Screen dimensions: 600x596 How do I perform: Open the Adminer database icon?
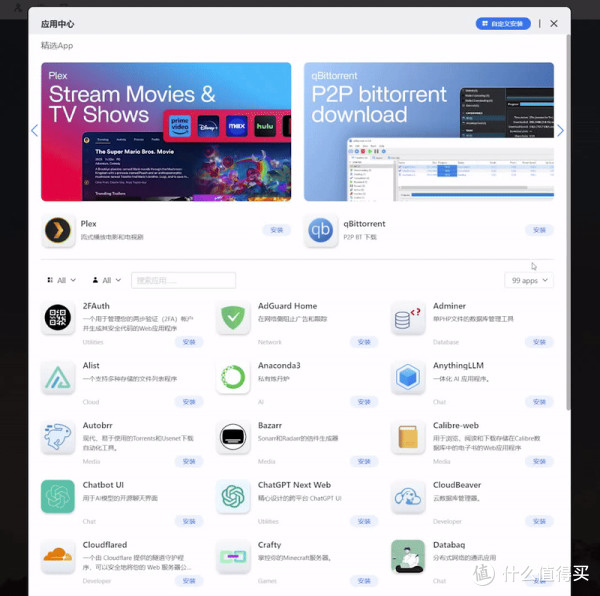(408, 318)
